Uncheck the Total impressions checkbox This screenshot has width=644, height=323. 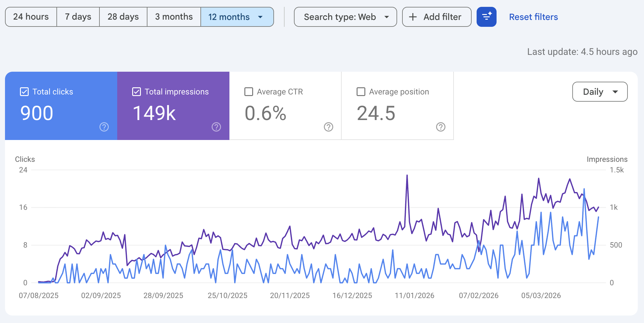tap(136, 91)
